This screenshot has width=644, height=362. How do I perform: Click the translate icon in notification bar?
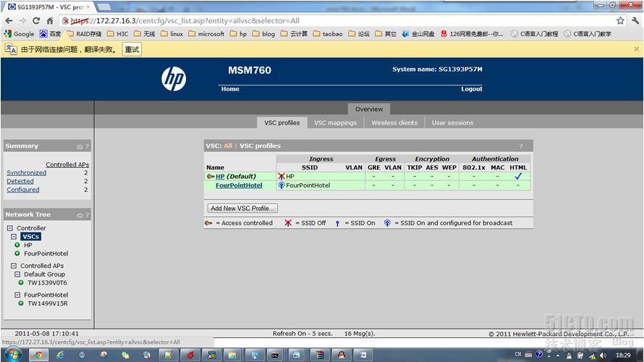pyautogui.click(x=11, y=49)
